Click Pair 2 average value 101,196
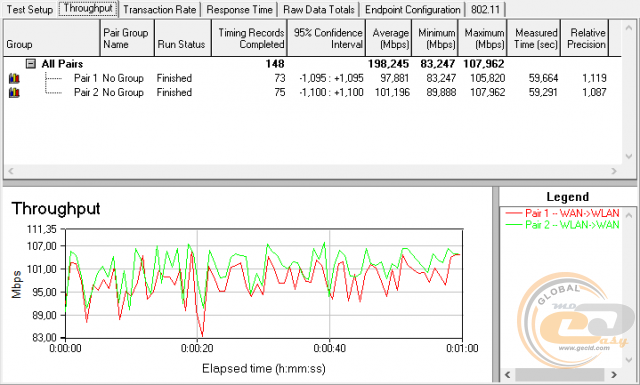The image size is (640, 385). click(392, 93)
